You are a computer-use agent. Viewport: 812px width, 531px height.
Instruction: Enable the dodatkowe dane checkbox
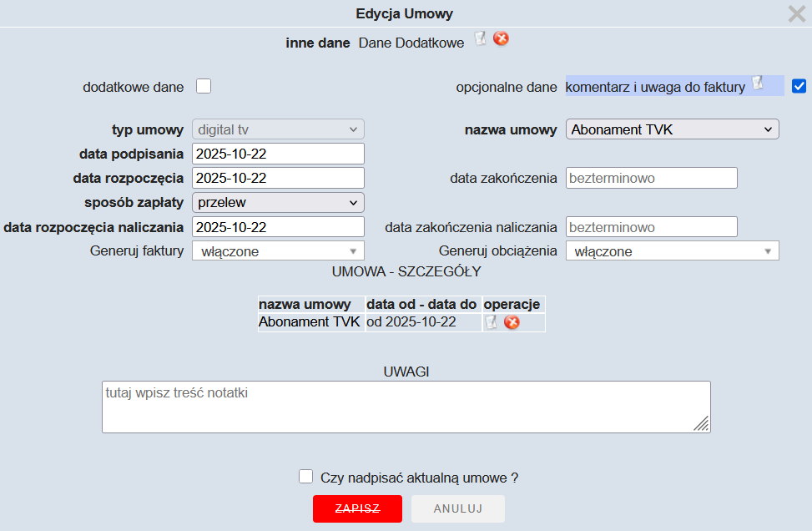pos(204,86)
